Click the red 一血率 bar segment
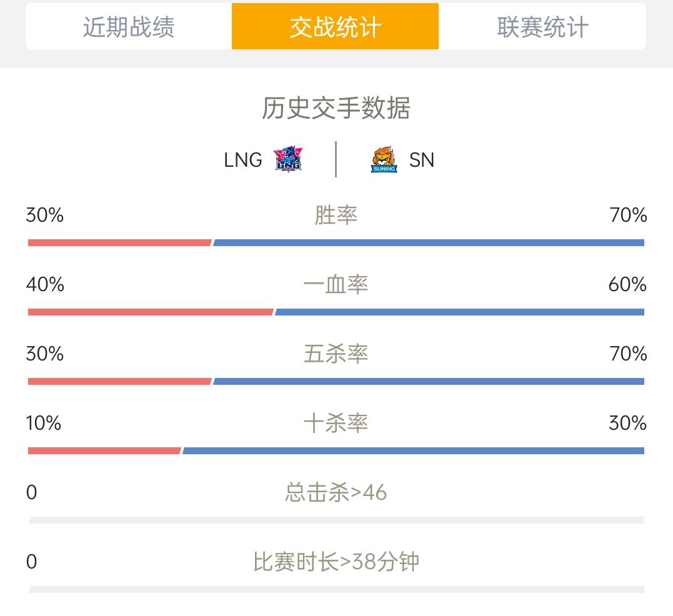 tap(151, 312)
